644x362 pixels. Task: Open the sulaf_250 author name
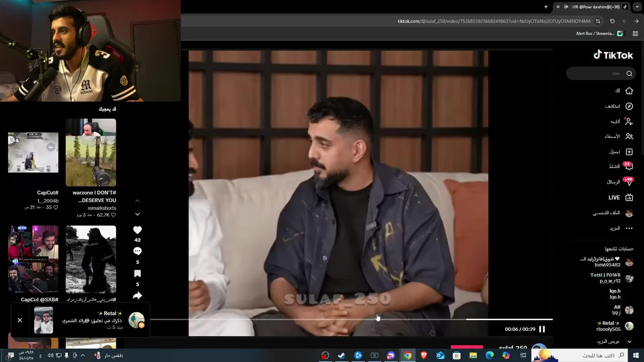[513, 348]
